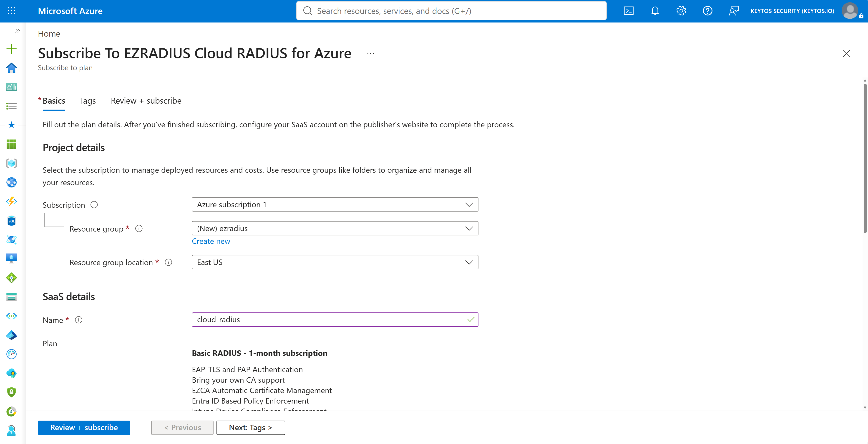The image size is (868, 444).
Task: Open Microsoft Defender shield icon
Action: 11,392
